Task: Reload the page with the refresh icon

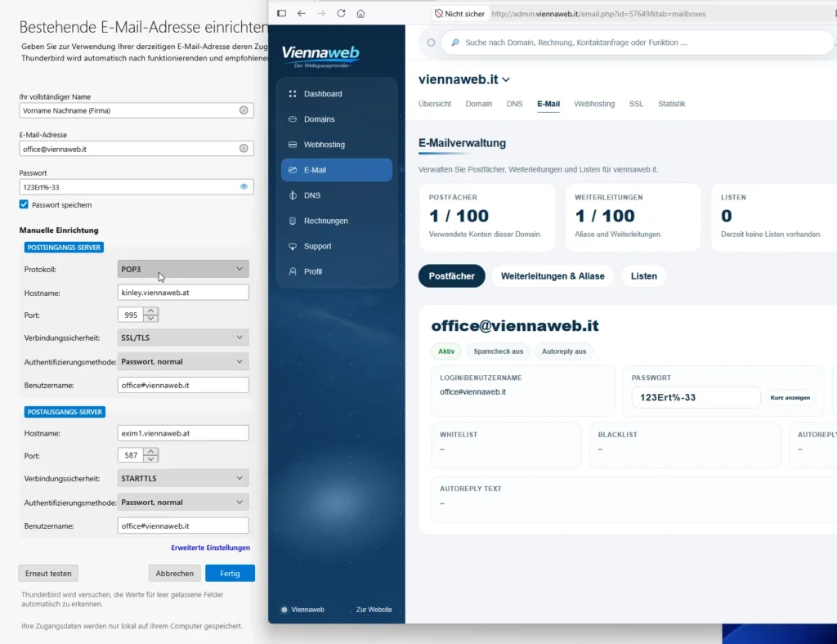Action: [x=341, y=13]
